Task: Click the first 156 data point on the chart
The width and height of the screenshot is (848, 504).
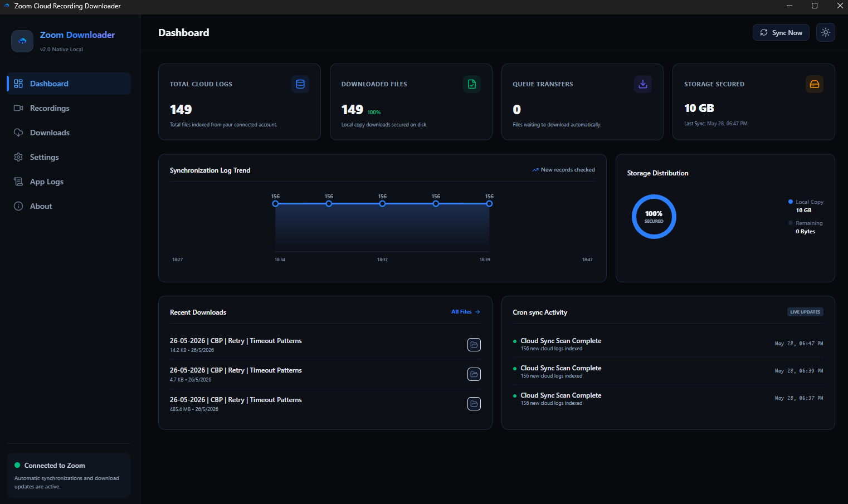Action: tap(275, 204)
